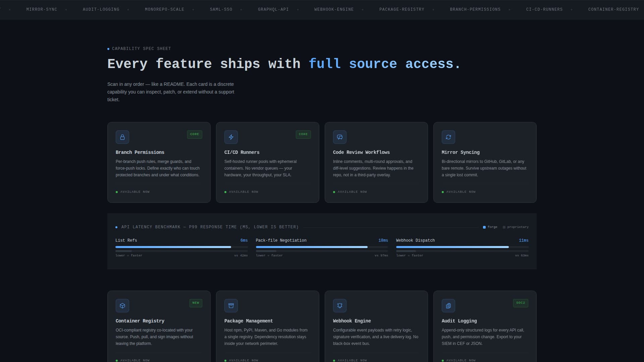Click the forge legend blue swatch
Viewport: 644px width, 362px height.
484,227
